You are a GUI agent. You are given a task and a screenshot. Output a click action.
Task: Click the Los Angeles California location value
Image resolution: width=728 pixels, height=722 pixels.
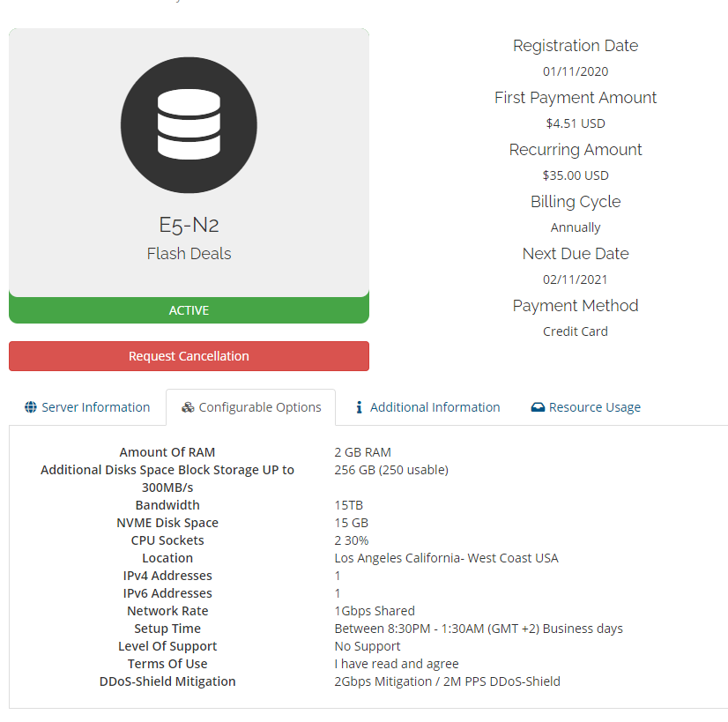coord(446,558)
